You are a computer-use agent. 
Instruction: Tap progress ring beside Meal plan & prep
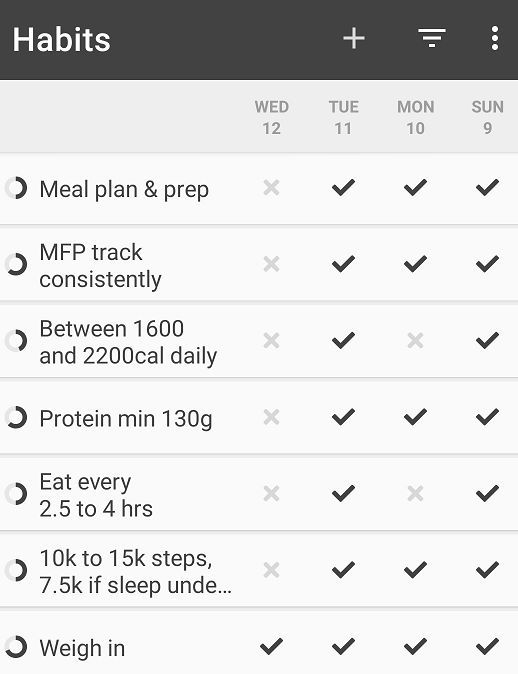pyautogui.click(x=16, y=188)
